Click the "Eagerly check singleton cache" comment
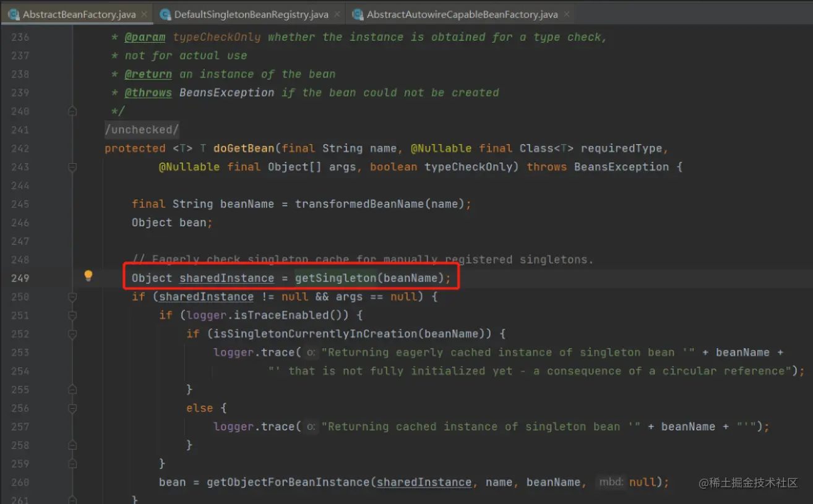The image size is (813, 504). click(363, 260)
